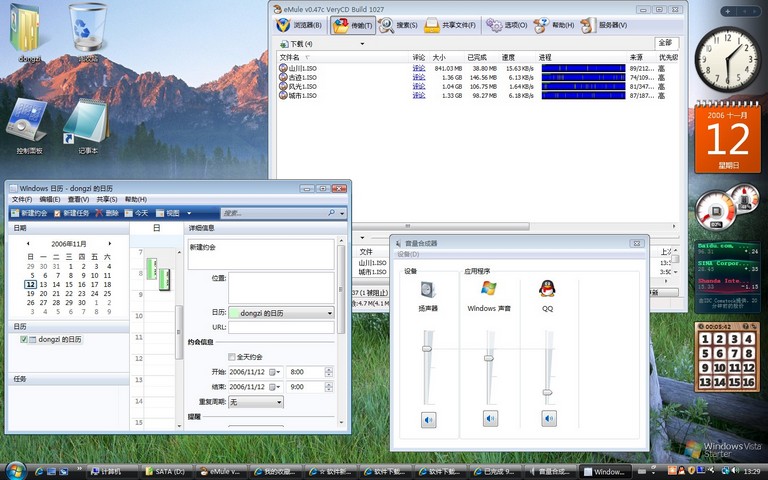Open 共享文件 in eMule toolbar
Image resolution: width=768 pixels, height=480 pixels.
(x=452, y=25)
